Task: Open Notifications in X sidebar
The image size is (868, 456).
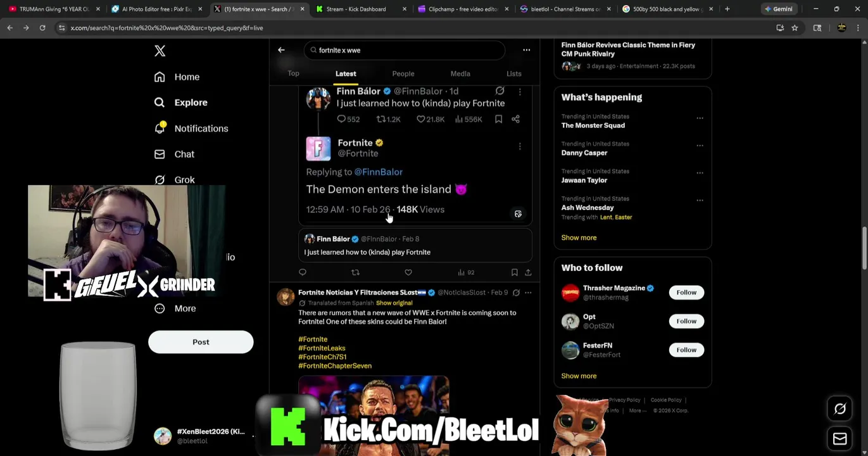Action: coord(191,129)
